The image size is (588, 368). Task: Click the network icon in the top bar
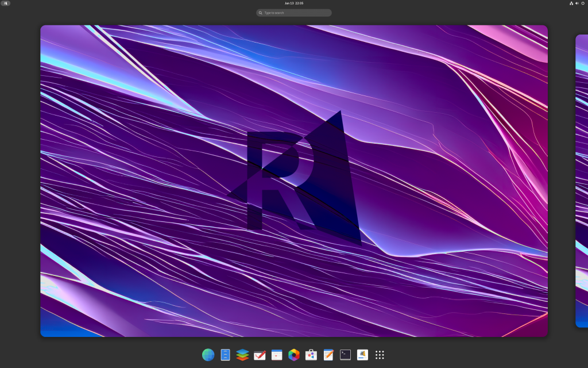pos(571,3)
